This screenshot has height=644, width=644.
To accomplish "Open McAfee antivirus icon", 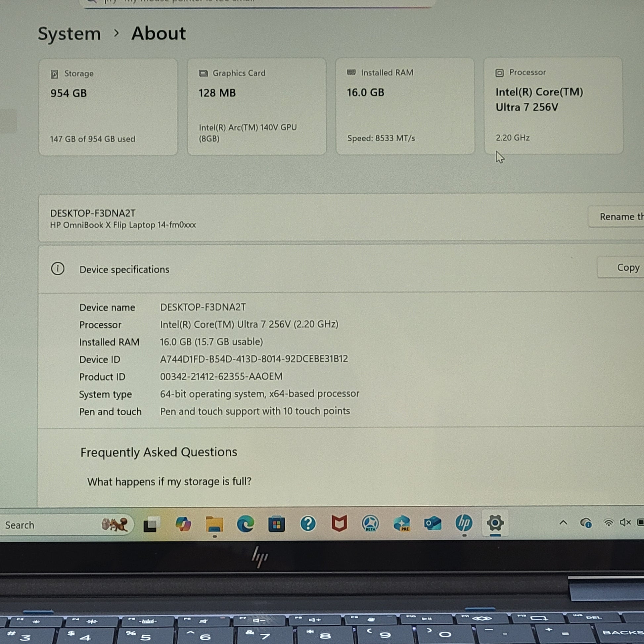I will point(339,523).
